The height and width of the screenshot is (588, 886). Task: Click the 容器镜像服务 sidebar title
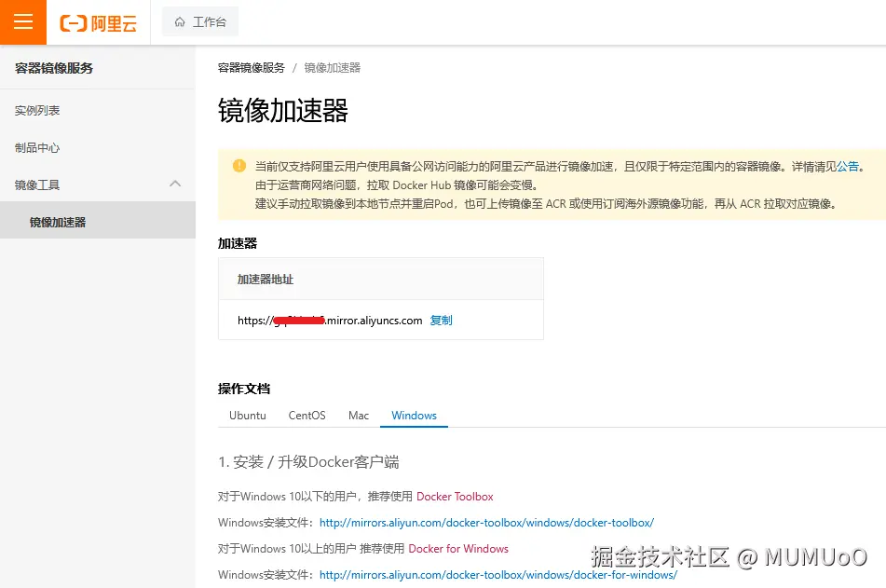[54, 68]
